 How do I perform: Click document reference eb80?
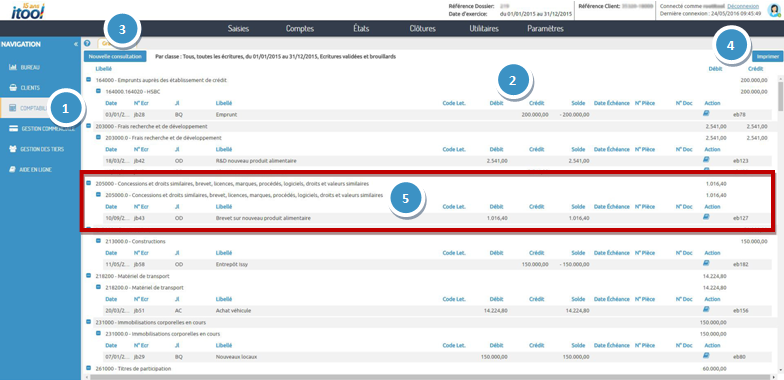point(739,356)
